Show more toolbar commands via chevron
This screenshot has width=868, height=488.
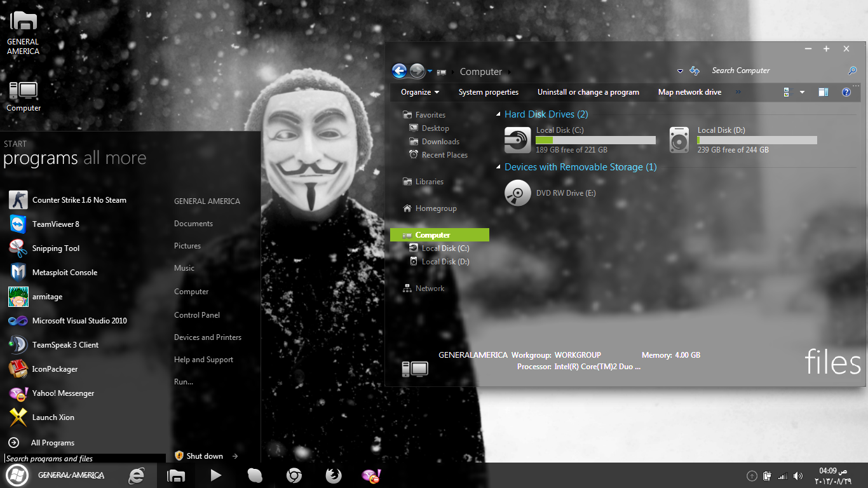[738, 92]
